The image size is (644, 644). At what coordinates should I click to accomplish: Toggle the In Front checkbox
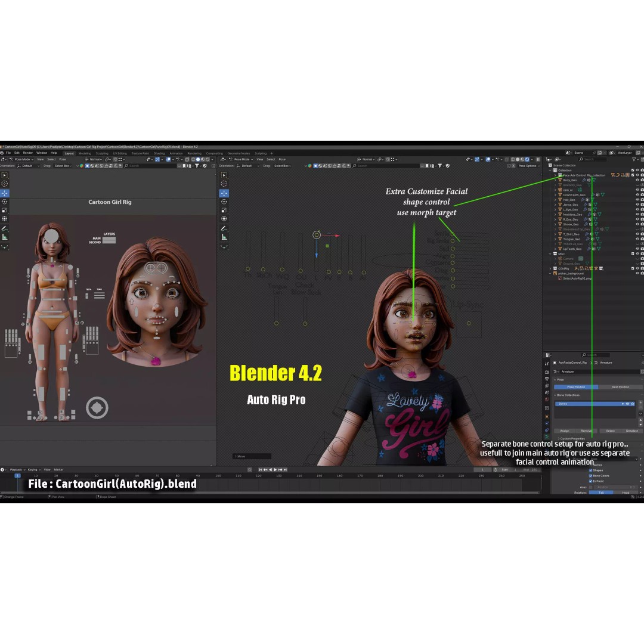pos(590,481)
